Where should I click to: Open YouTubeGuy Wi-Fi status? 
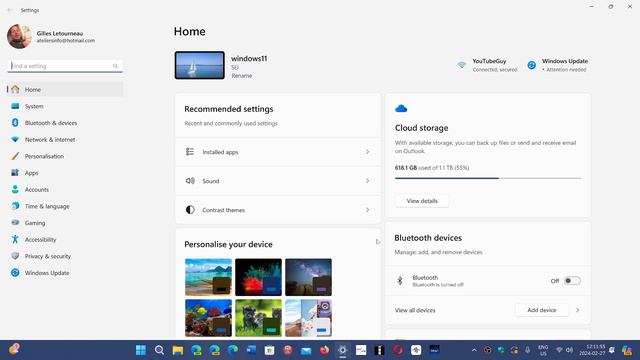pos(487,65)
